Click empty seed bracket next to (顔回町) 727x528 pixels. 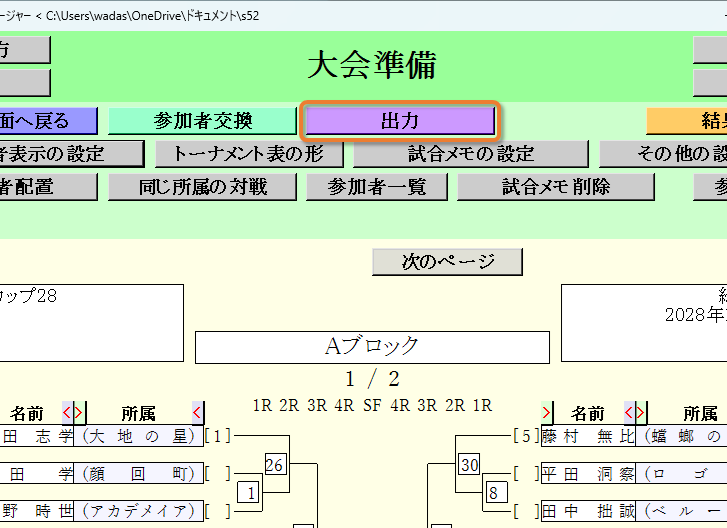tap(217, 474)
